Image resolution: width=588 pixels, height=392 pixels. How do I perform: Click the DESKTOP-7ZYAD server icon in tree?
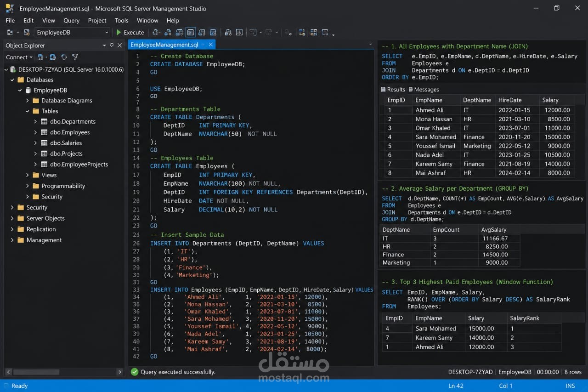tap(13, 70)
